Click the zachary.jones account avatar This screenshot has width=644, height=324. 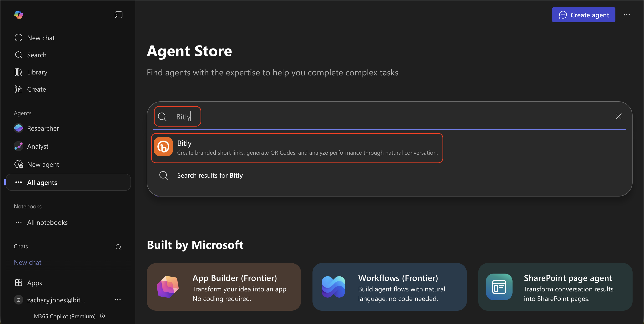point(19,300)
